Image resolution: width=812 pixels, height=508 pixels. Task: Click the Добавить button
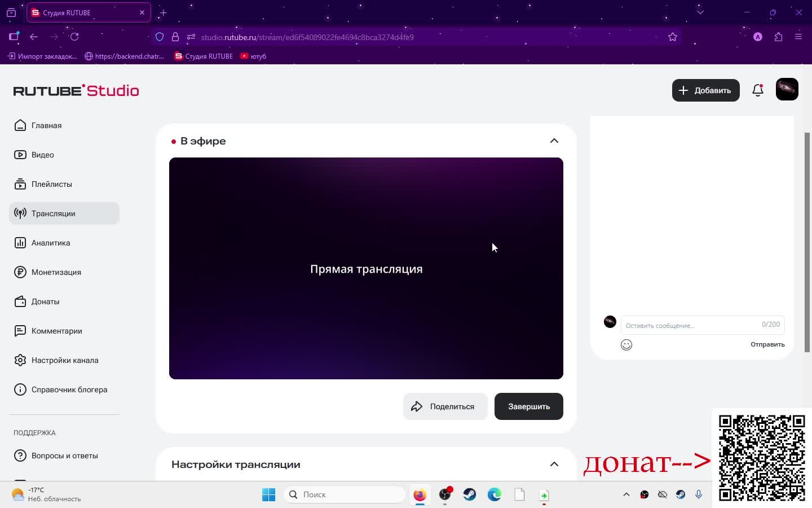705,90
